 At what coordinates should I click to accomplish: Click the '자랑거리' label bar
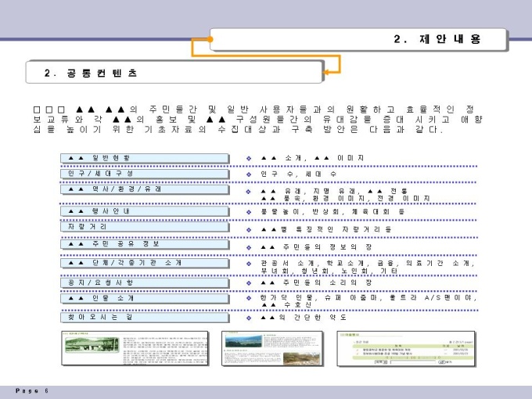145,227
